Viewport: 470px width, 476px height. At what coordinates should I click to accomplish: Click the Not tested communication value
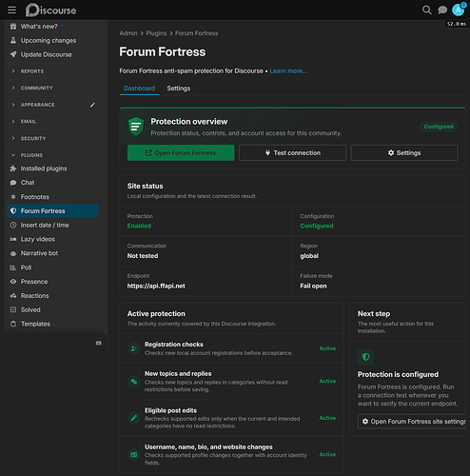pyautogui.click(x=143, y=256)
